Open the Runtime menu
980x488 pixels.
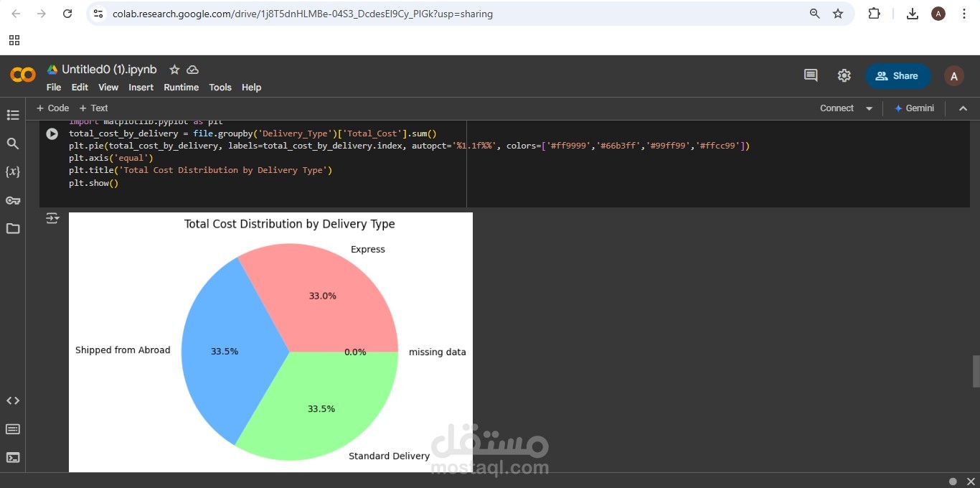[x=182, y=87]
